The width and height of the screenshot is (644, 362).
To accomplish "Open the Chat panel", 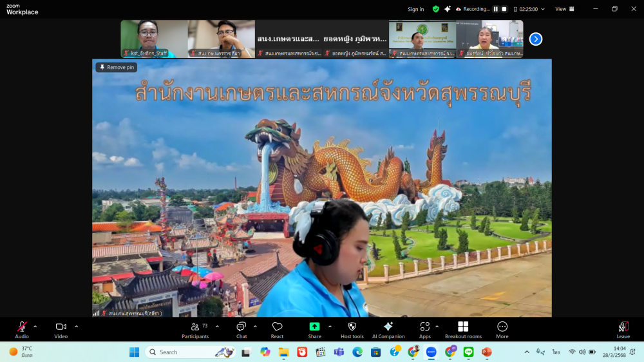I will coord(241,327).
